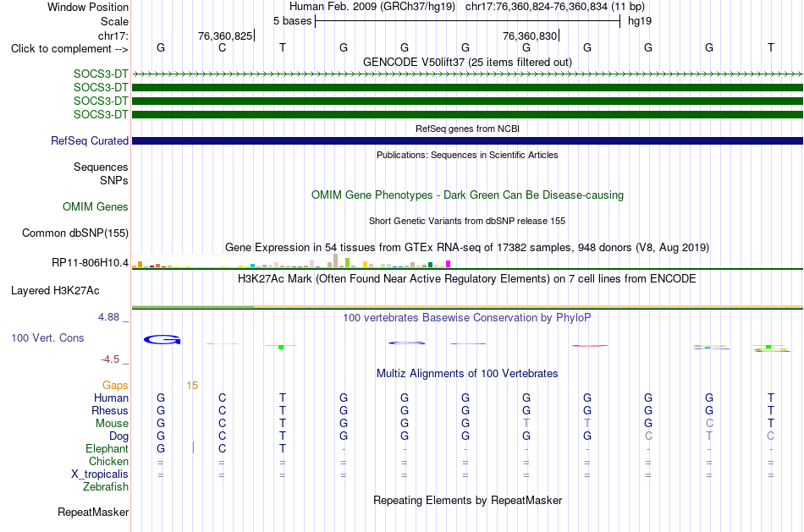Click the '100 Vert. Cons' label

coord(47,337)
